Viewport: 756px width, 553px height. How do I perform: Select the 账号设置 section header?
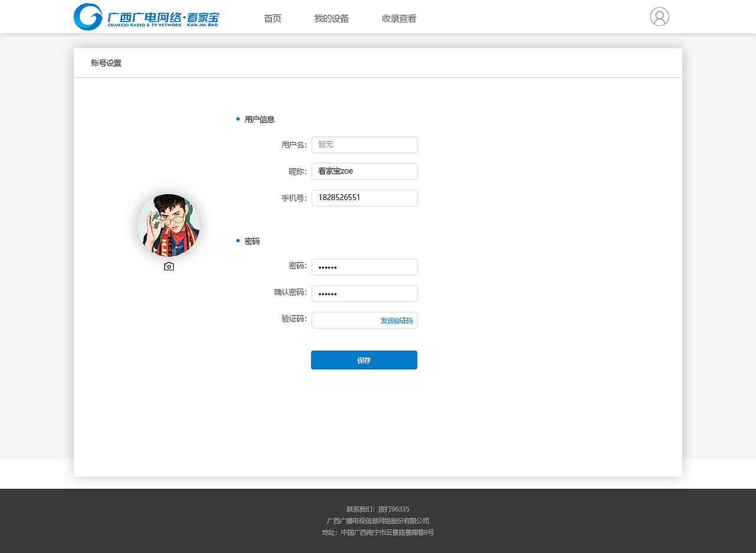(x=106, y=63)
